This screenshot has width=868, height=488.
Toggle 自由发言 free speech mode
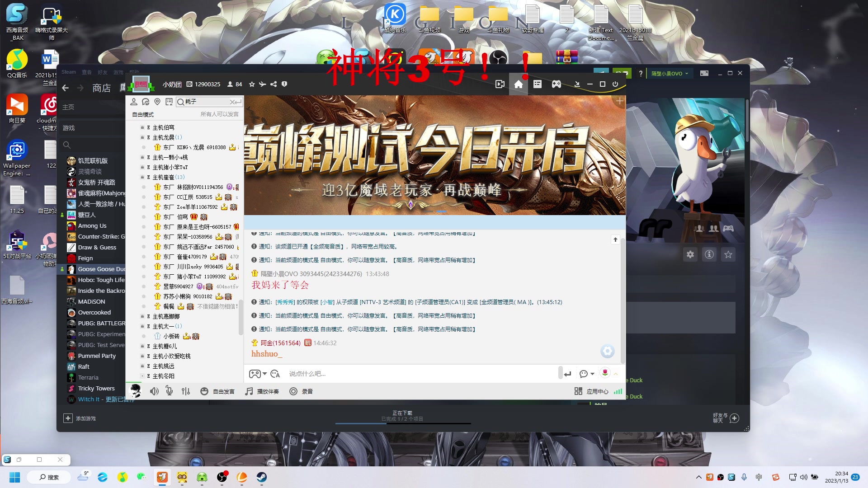tap(217, 391)
